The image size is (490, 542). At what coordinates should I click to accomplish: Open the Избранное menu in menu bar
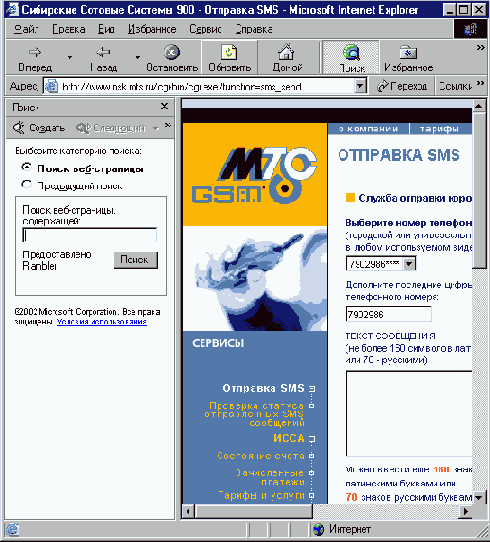[x=152, y=29]
